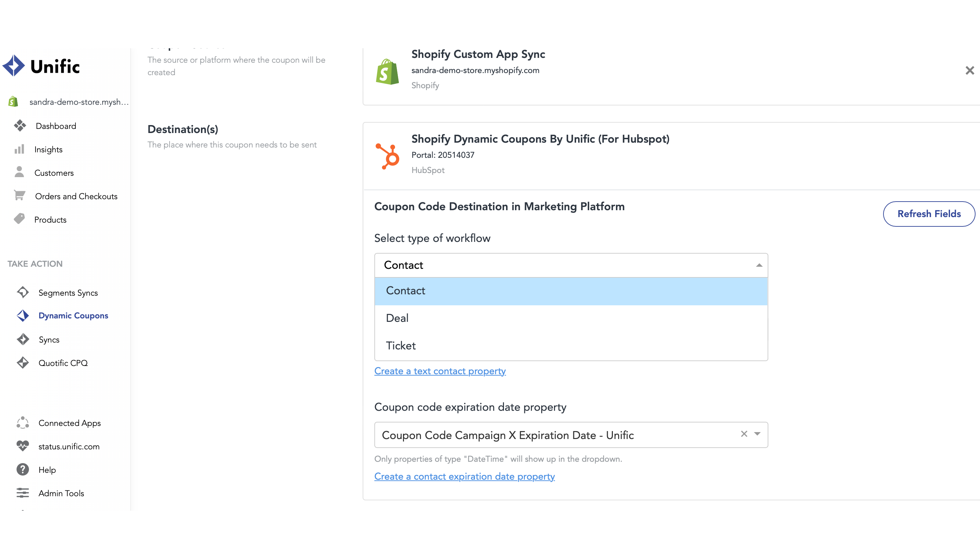
Task: Click the Customers person icon
Action: pos(19,172)
